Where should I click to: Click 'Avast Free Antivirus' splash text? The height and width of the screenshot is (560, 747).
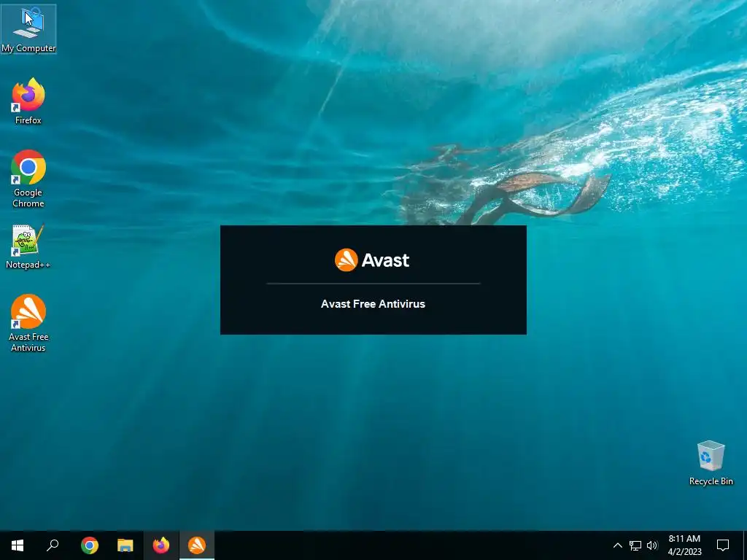[373, 304]
